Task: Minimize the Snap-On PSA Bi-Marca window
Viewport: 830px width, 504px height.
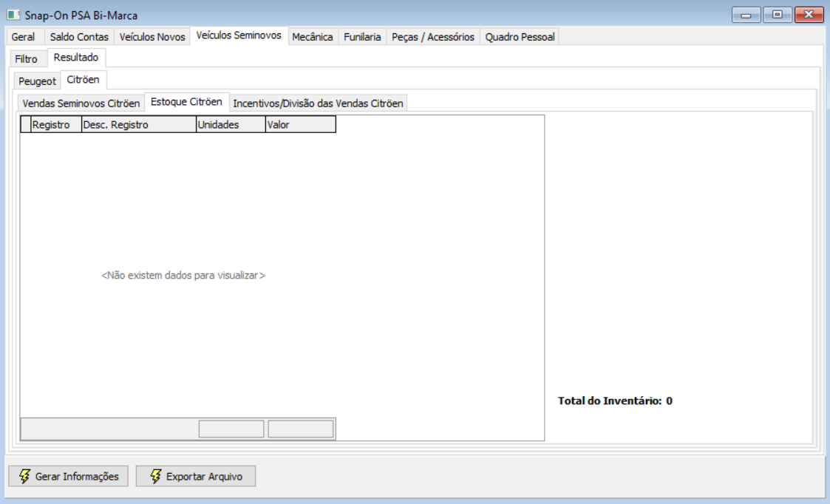Action: 746,15
